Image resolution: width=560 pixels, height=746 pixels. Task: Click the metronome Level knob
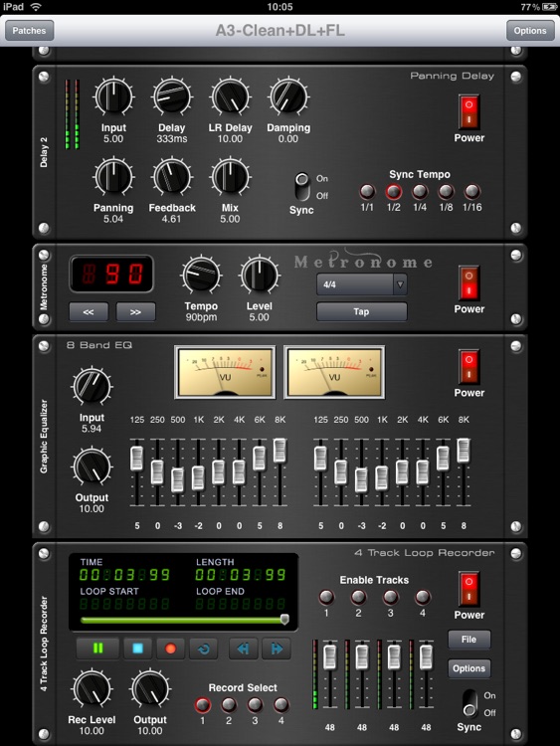(260, 275)
